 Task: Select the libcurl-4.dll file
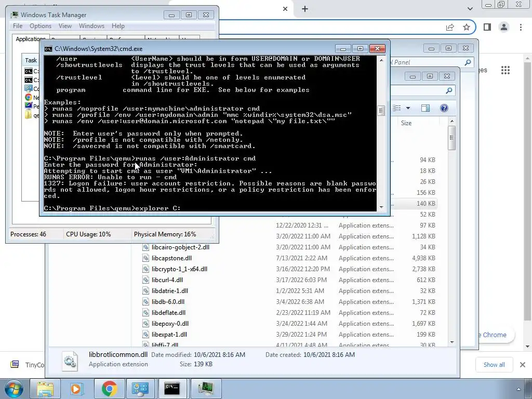tap(167, 280)
